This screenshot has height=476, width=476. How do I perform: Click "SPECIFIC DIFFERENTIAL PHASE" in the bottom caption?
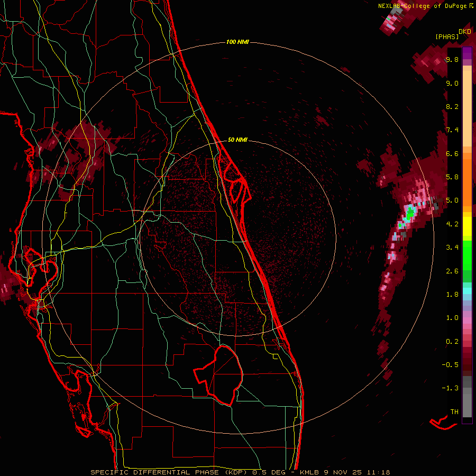[154, 472]
